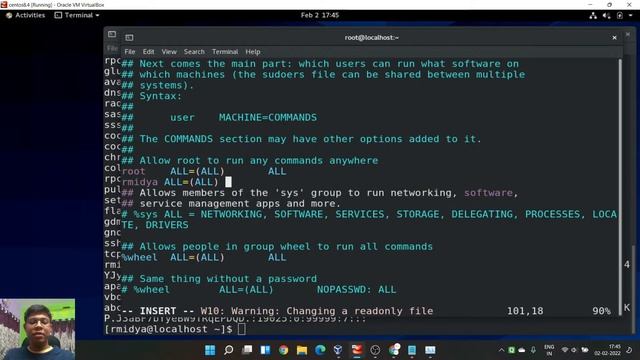
Task: Open the Terminal menu in menu bar
Action: [225, 52]
